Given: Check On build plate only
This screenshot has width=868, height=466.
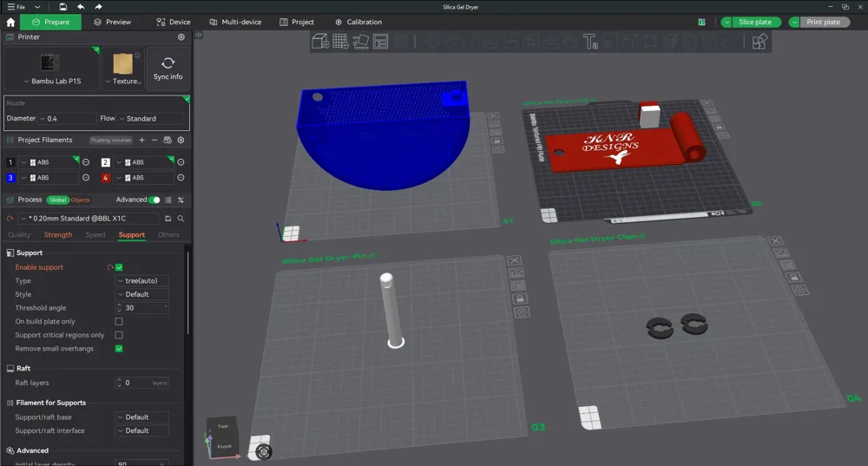Looking at the screenshot, I should pos(119,322).
